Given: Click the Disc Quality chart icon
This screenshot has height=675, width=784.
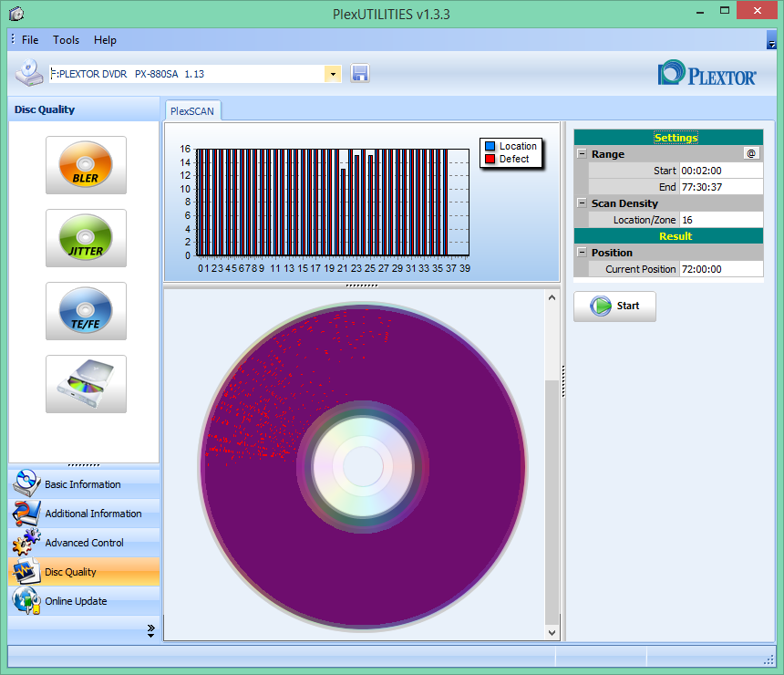Looking at the screenshot, I should [26, 571].
